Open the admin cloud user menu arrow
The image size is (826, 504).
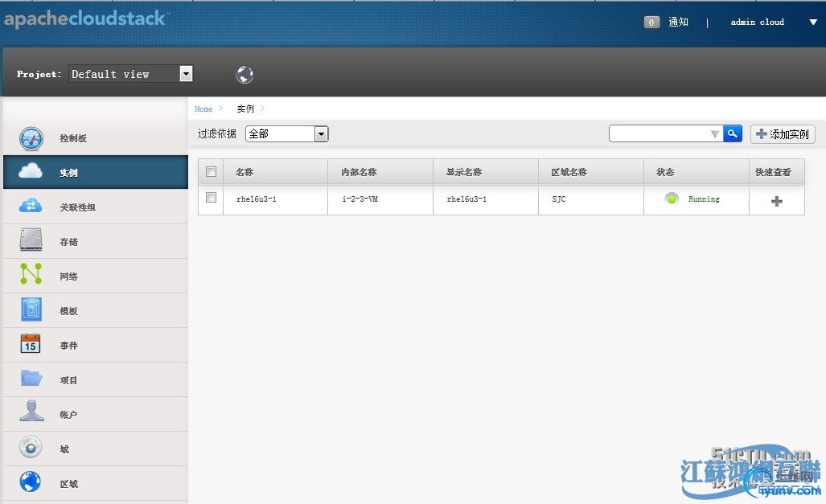pyautogui.click(x=813, y=23)
